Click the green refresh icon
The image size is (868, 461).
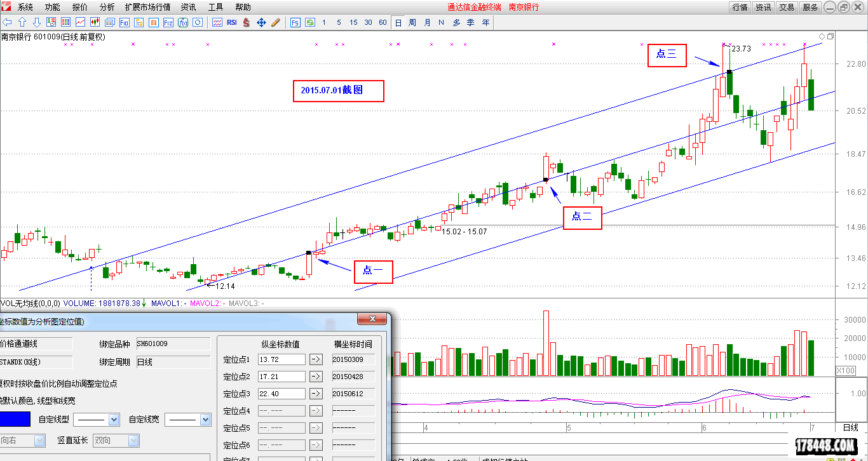point(309,22)
